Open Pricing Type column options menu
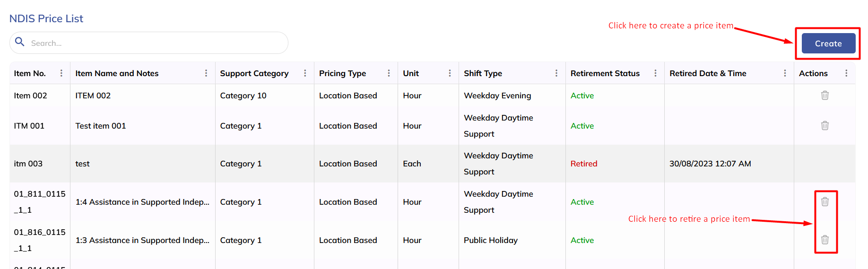The height and width of the screenshot is (269, 868). point(389,73)
